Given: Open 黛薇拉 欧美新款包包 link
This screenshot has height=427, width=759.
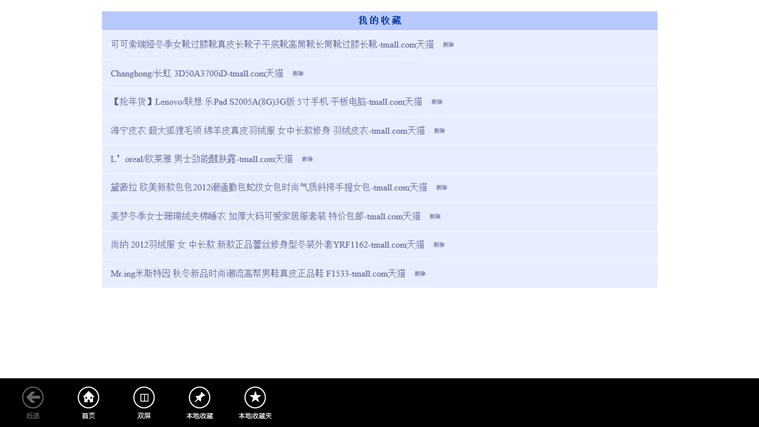Looking at the screenshot, I should pos(269,187).
